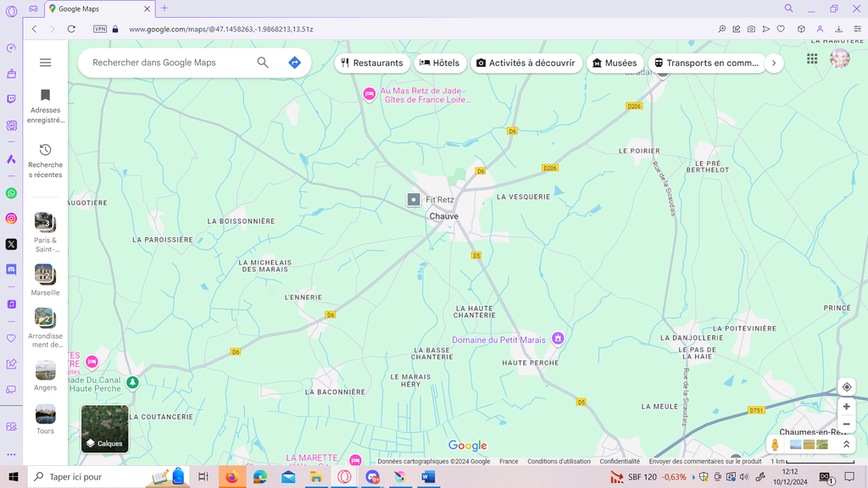Viewport: 868px width, 488px height.
Task: Zoom in with the plus button
Action: tap(846, 407)
